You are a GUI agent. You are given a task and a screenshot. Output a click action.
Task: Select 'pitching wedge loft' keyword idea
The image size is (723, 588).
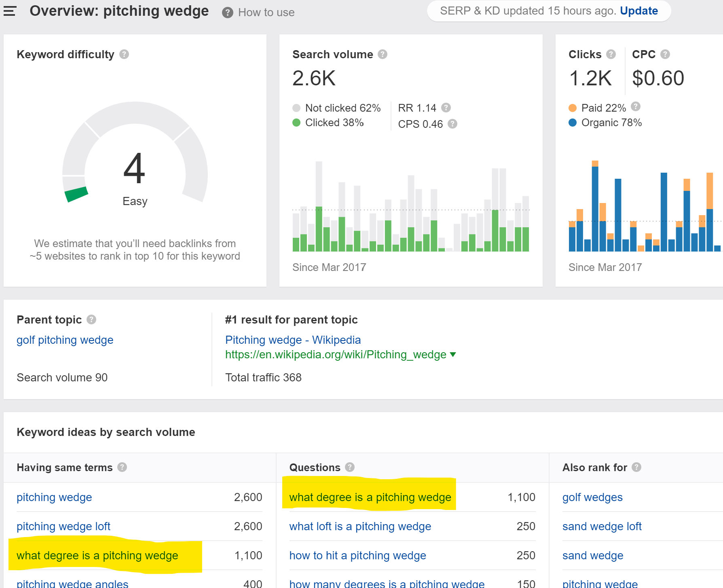pos(63,526)
